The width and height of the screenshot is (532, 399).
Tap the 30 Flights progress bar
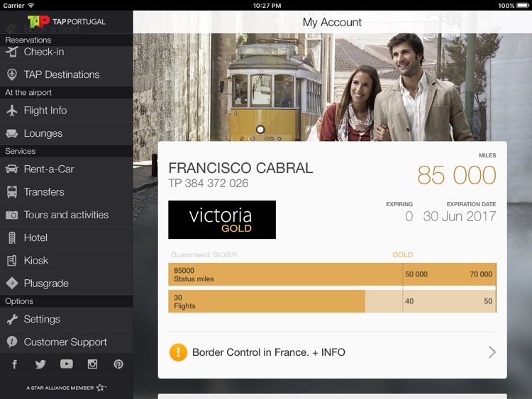332,301
